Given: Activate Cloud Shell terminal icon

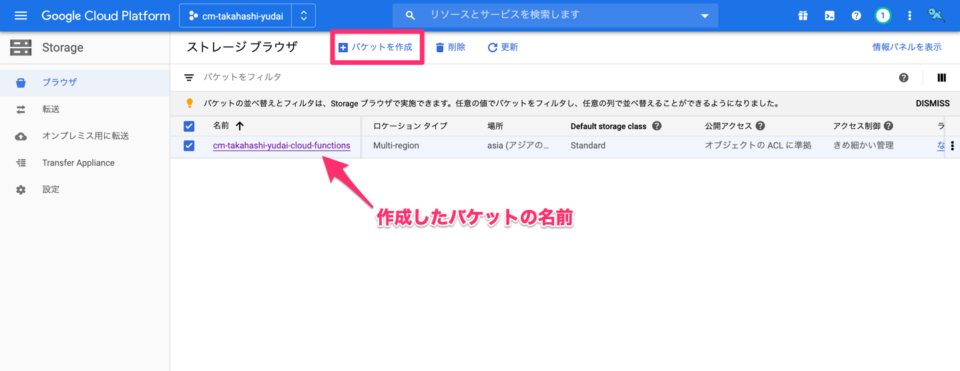Looking at the screenshot, I should [829, 16].
